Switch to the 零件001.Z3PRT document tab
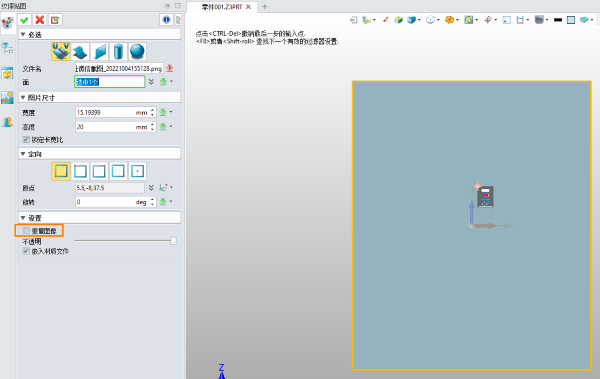Image resolution: width=600 pixels, height=379 pixels. [222, 7]
